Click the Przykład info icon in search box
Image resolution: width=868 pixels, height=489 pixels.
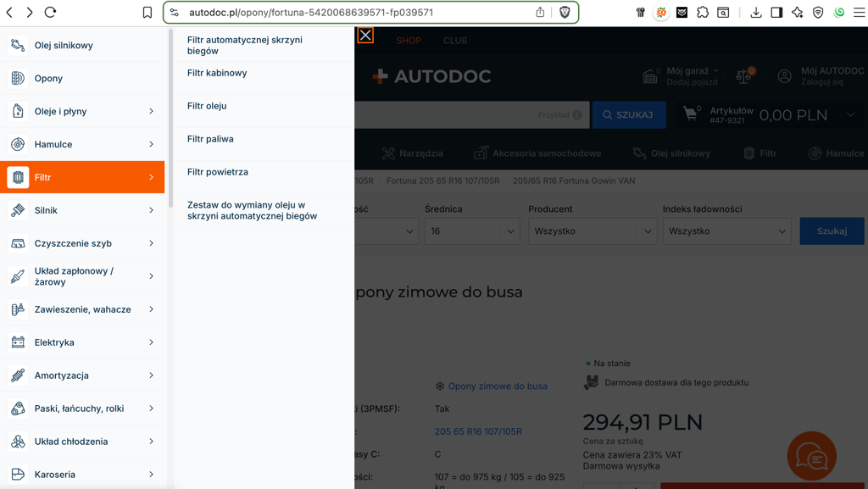(x=577, y=114)
